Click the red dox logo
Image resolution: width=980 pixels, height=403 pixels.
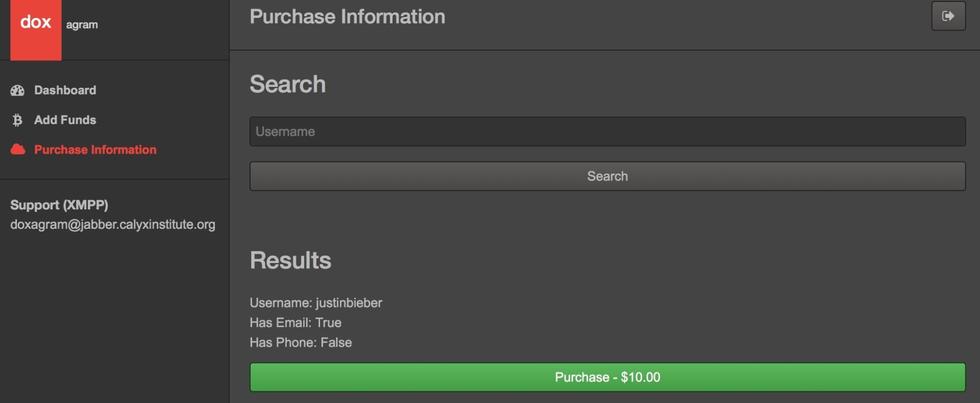point(36,30)
